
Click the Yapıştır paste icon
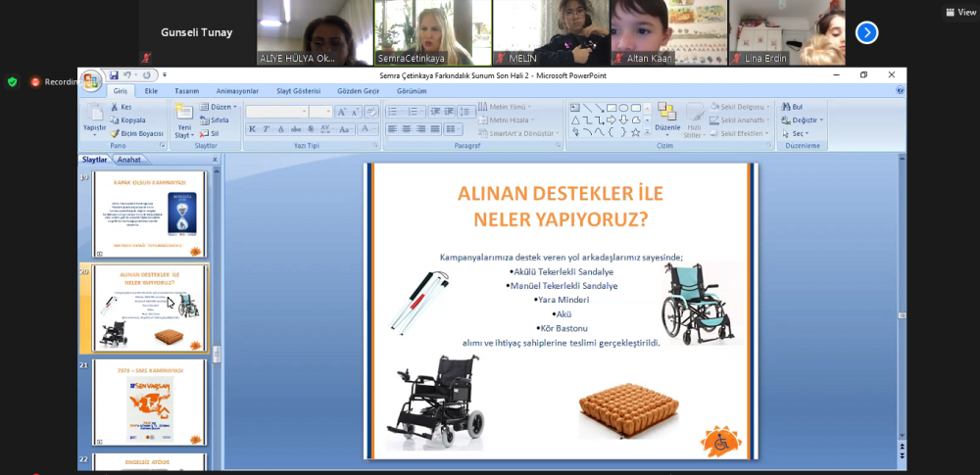pyautogui.click(x=95, y=113)
